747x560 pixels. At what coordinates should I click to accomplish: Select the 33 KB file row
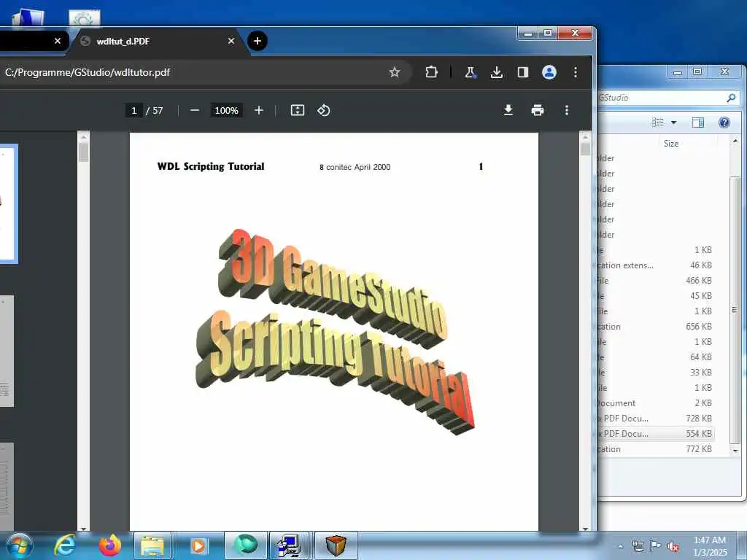click(x=656, y=373)
